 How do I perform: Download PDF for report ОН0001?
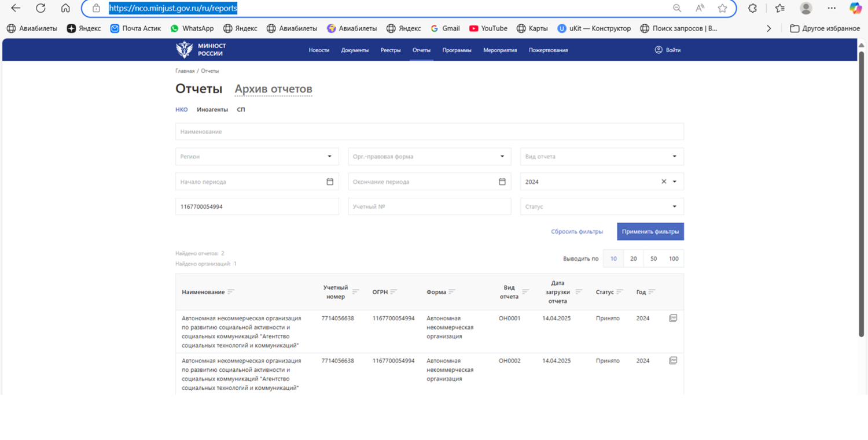(x=673, y=318)
